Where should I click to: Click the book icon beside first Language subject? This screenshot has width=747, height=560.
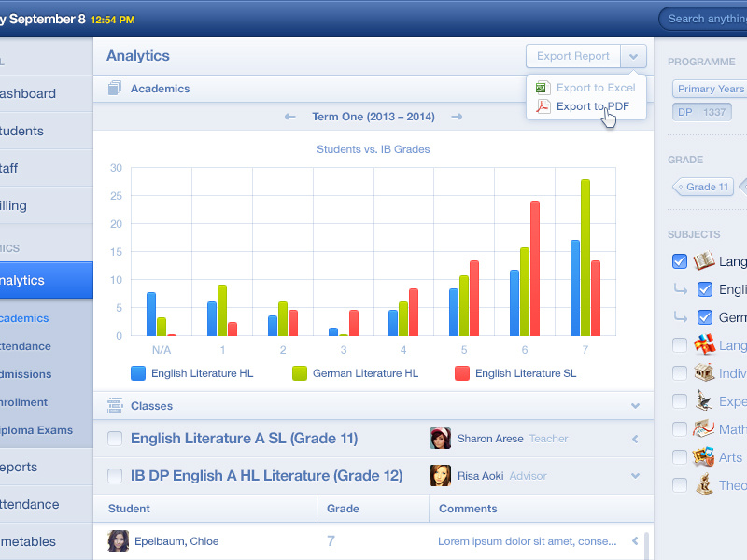704,261
